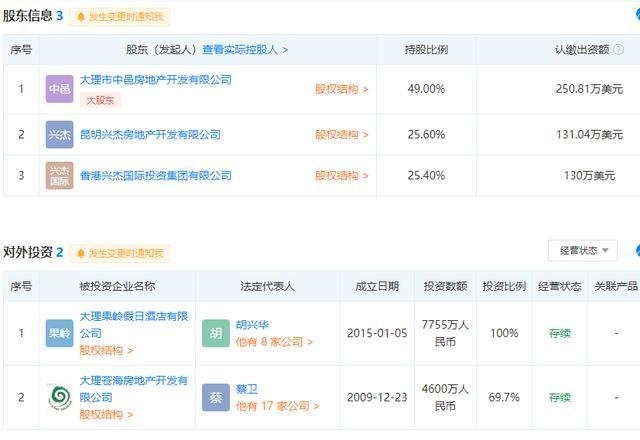640x440 pixels.
Task: Click the bell notification button in 股东信息
Action: pyautogui.click(x=120, y=17)
